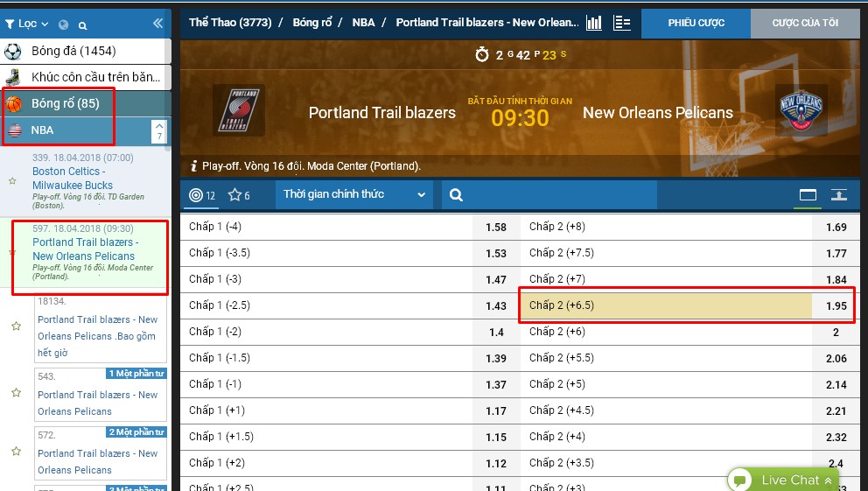Click the Portland Trail Blazers logo
The width and height of the screenshot is (868, 491).
[239, 110]
